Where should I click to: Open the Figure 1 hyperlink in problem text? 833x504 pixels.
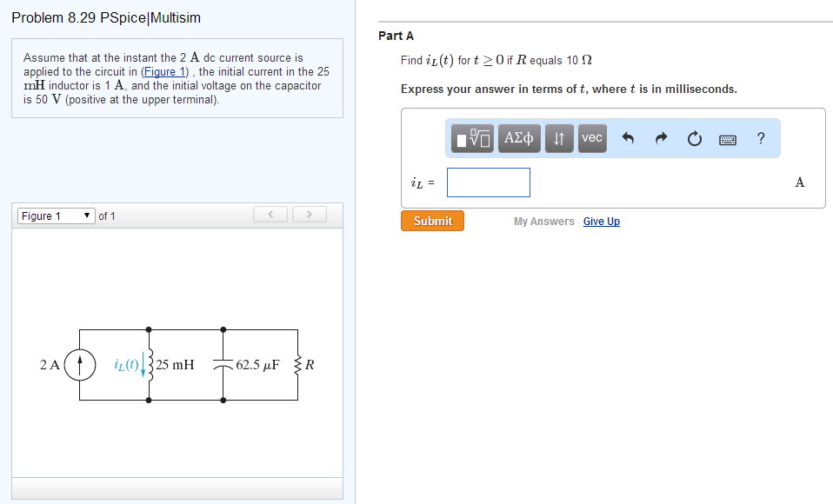(164, 71)
